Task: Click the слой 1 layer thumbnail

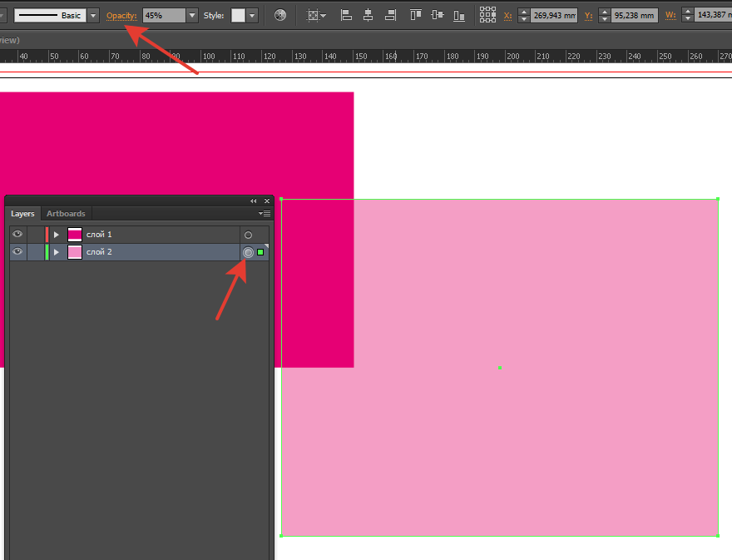Action: tap(75, 235)
